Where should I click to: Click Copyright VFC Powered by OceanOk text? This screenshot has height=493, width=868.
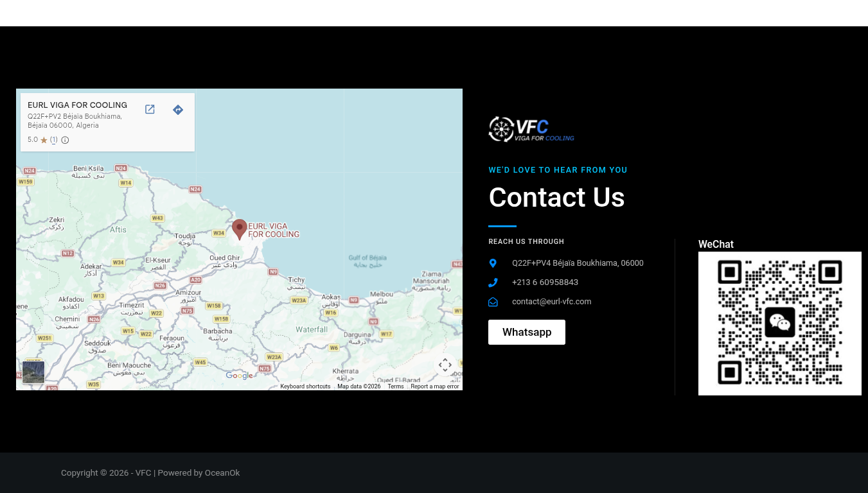click(150, 473)
